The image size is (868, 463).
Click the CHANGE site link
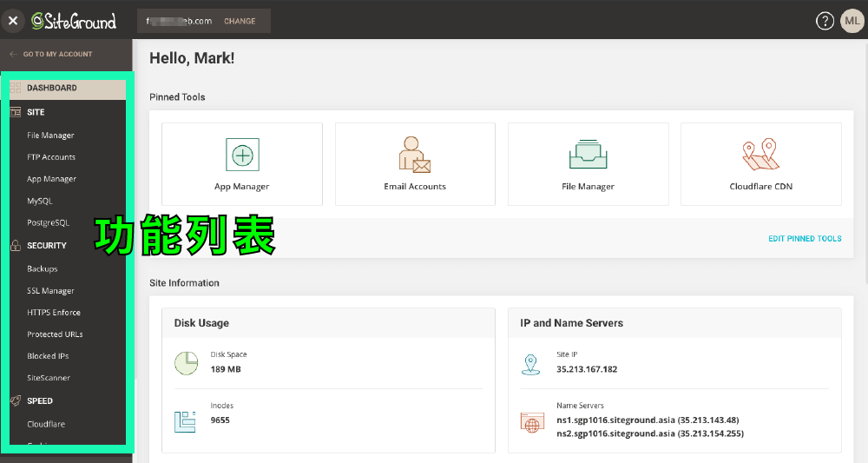coord(240,21)
